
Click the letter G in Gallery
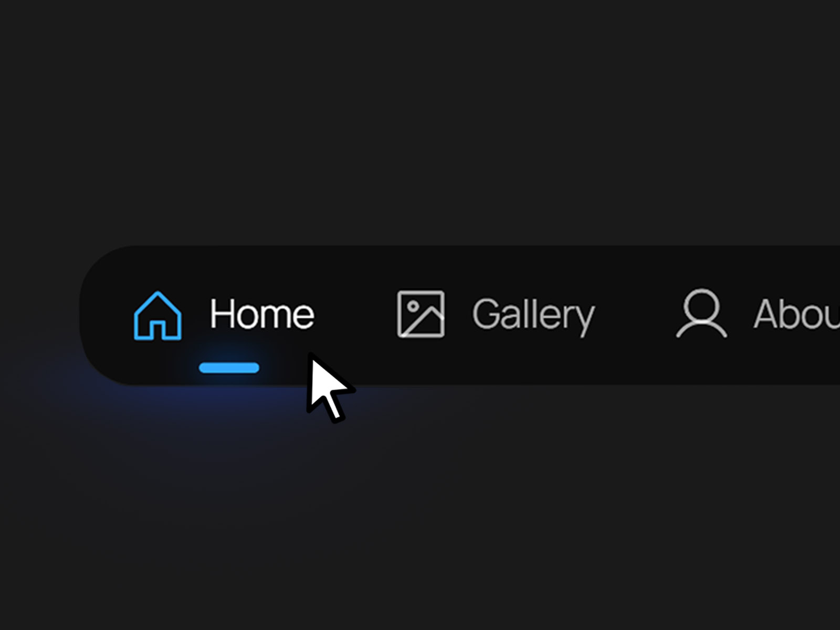485,314
